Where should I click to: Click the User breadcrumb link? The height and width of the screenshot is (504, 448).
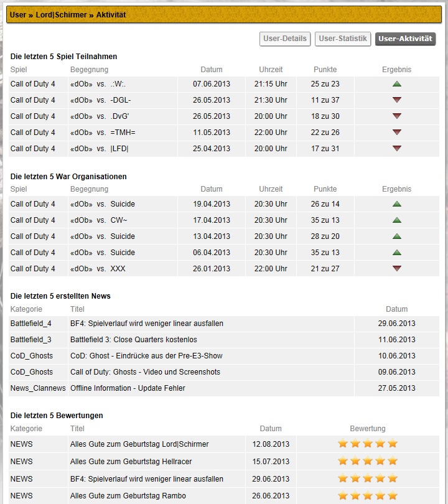point(18,15)
